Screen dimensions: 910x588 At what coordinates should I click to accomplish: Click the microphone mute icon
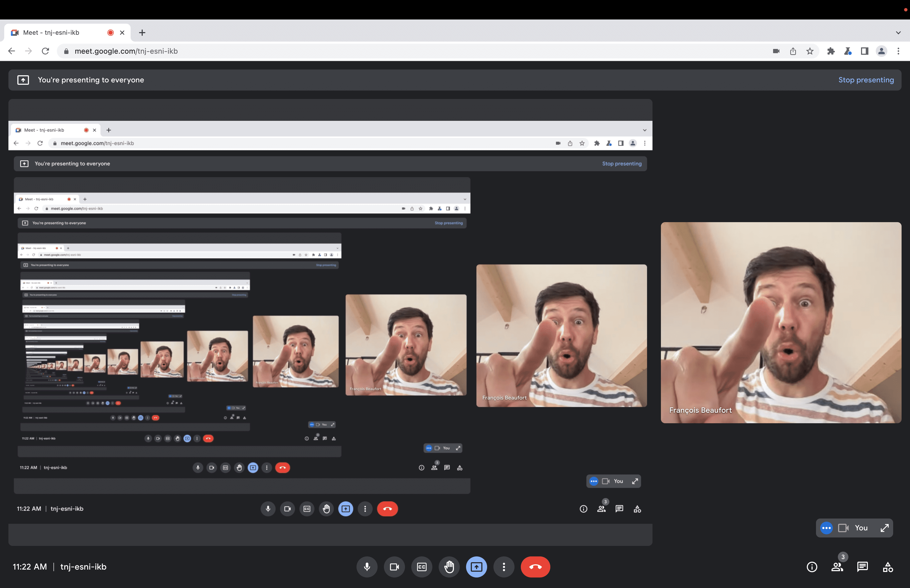point(367,567)
